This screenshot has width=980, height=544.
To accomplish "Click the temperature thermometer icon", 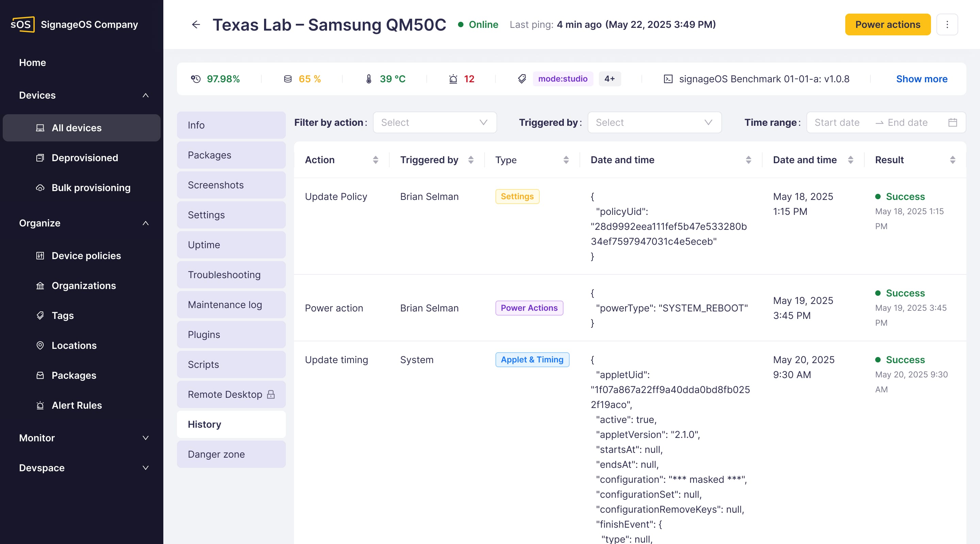I will click(x=368, y=79).
